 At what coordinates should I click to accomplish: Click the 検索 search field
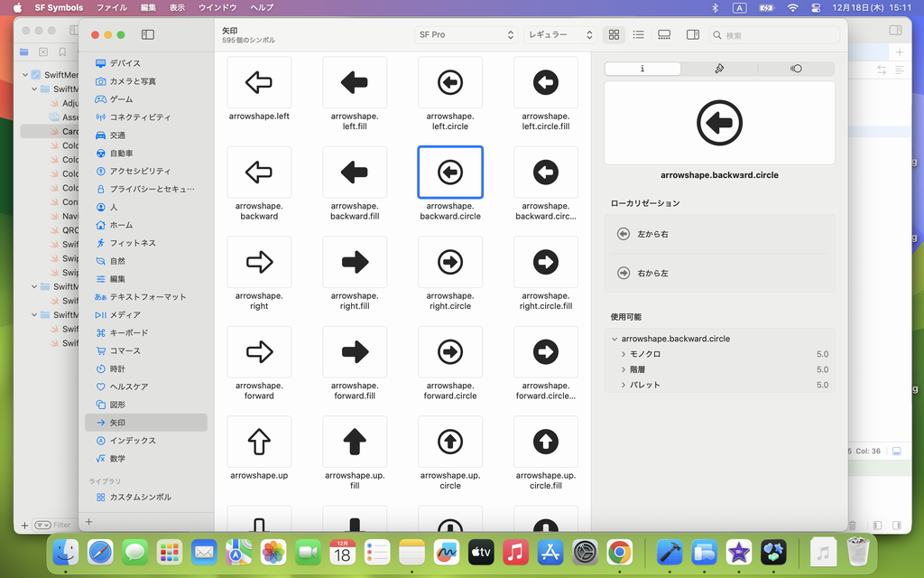(x=776, y=35)
